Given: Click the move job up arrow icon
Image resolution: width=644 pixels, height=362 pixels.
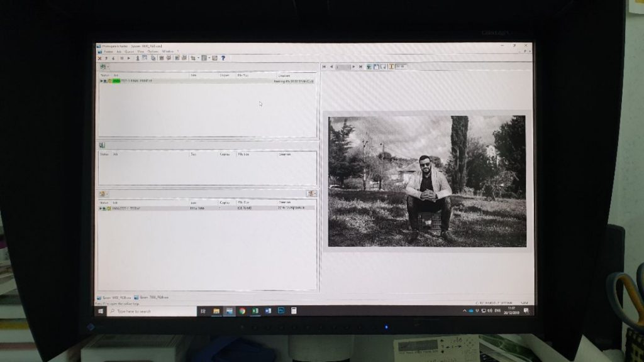Looking at the screenshot, I should tap(106, 58).
